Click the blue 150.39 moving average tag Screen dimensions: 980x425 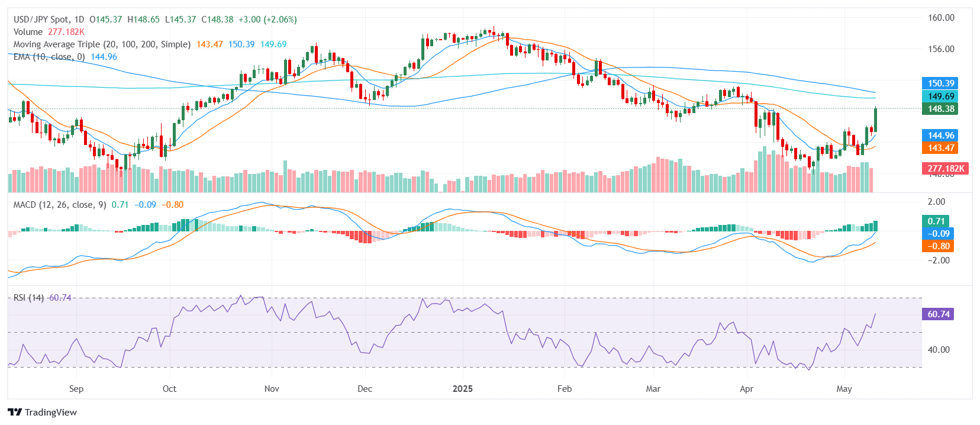click(940, 83)
